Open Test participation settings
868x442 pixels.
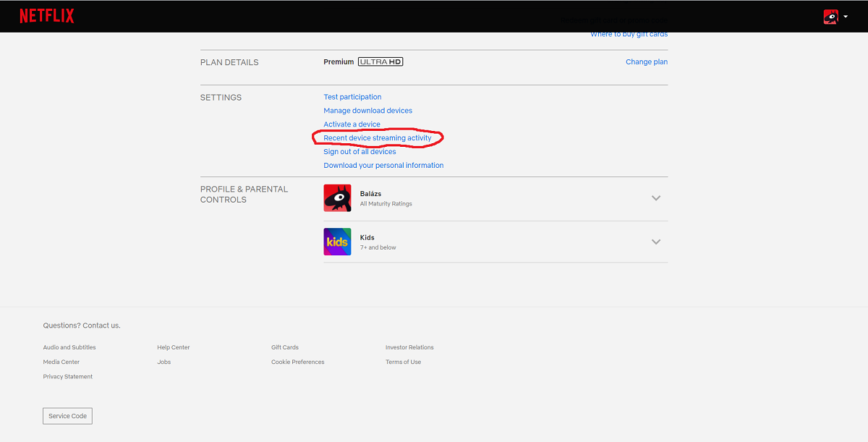pyautogui.click(x=352, y=97)
